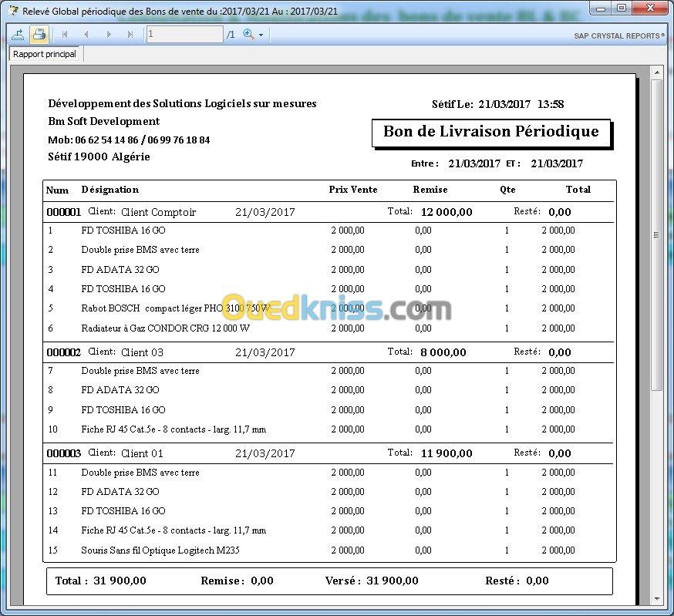The image size is (674, 616).
Task: Click the Qte column header
Action: (507, 190)
